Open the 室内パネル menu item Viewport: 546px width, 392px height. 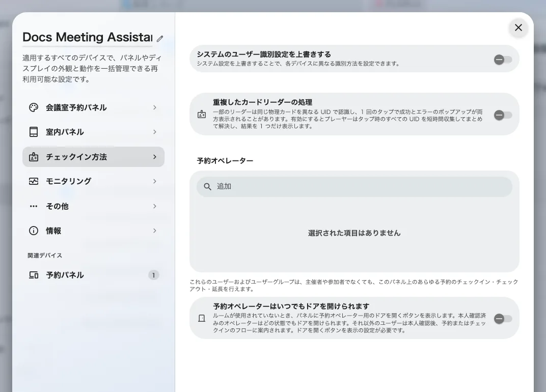point(93,132)
